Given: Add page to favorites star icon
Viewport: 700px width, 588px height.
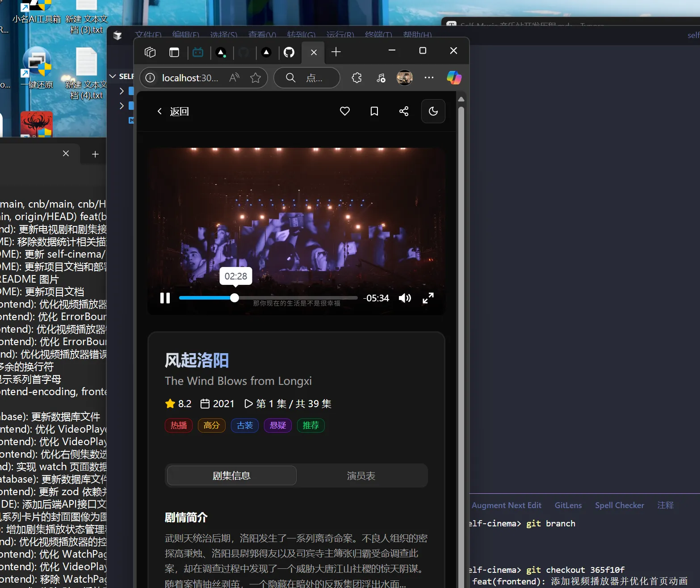Looking at the screenshot, I should 256,78.
